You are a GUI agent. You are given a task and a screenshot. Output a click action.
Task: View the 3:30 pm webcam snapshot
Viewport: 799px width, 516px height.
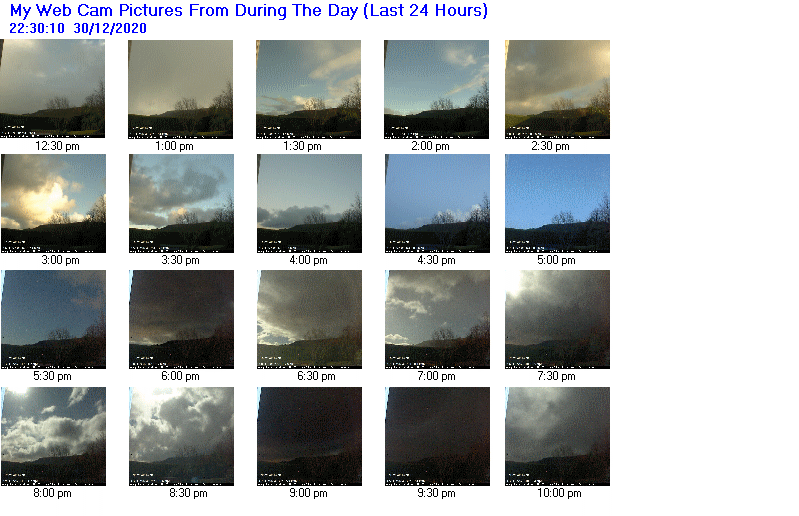pyautogui.click(x=181, y=203)
